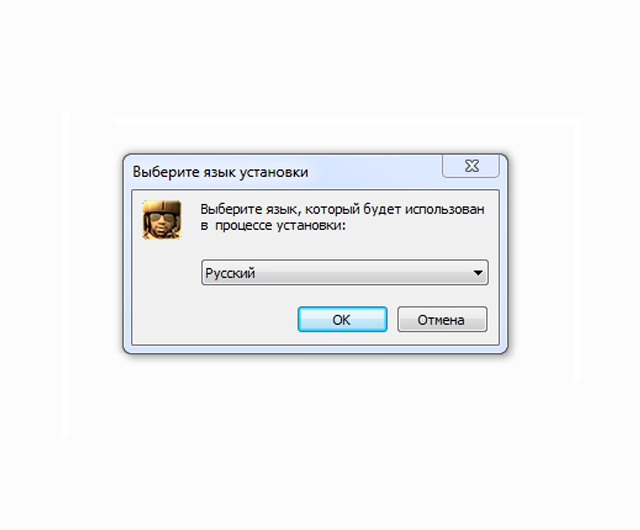640x530 pixels.
Task: Click the soldier helmet installer icon
Action: point(162,220)
